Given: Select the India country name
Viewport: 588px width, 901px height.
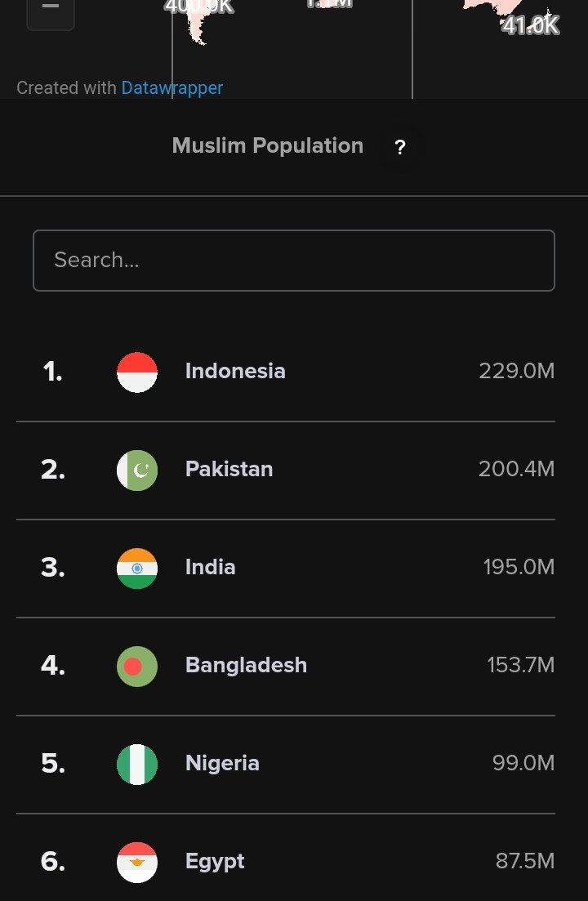Looking at the screenshot, I should pyautogui.click(x=210, y=567).
